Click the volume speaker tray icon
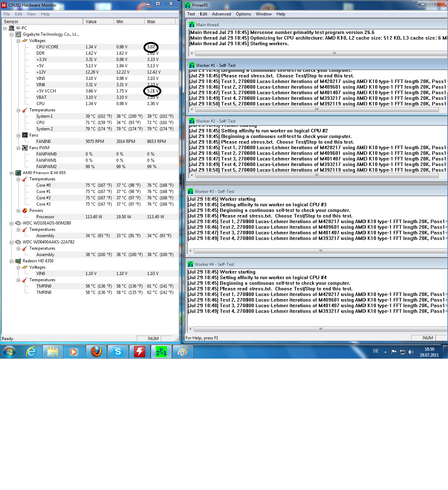Image resolution: width=448 pixels, height=490 pixels. (411, 352)
